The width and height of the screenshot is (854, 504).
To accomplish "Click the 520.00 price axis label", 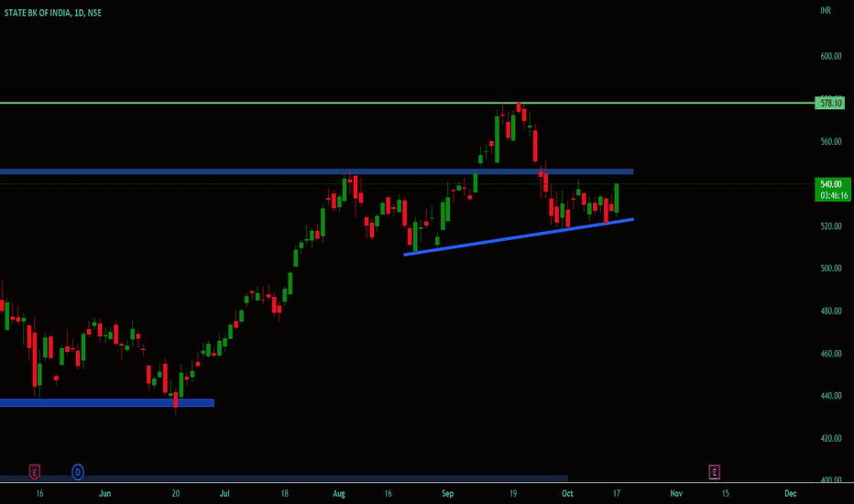I will coord(831,226).
